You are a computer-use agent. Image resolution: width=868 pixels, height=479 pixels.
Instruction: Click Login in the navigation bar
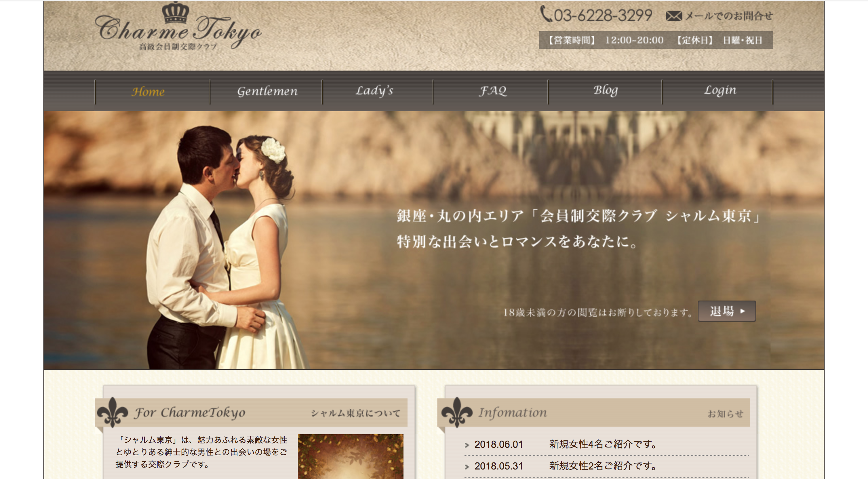[720, 90]
